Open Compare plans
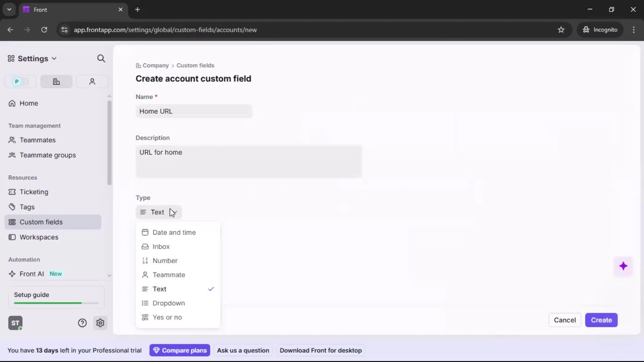644x362 pixels. pos(180,350)
